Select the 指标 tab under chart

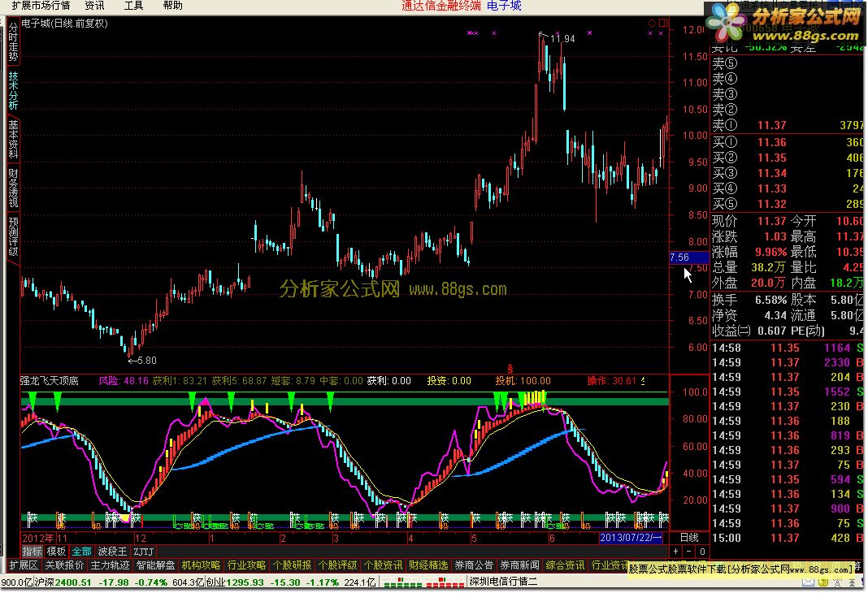pos(33,552)
